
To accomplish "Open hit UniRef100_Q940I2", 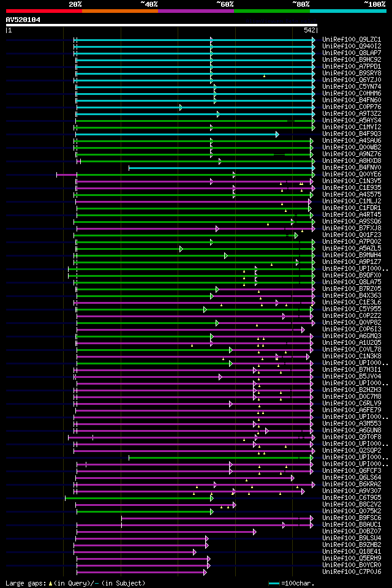I will [x=352, y=46].
